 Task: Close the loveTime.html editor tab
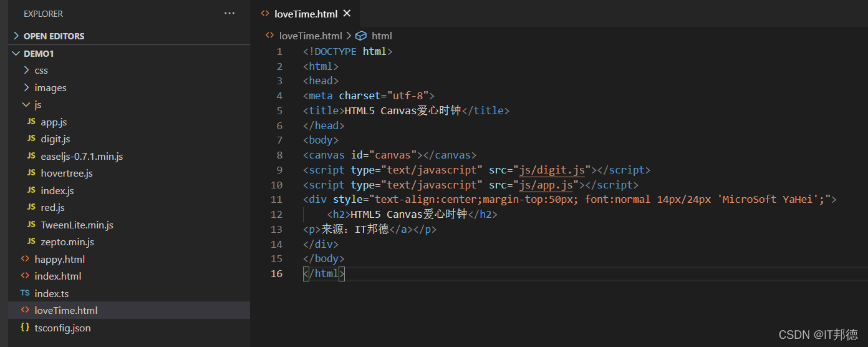(347, 13)
